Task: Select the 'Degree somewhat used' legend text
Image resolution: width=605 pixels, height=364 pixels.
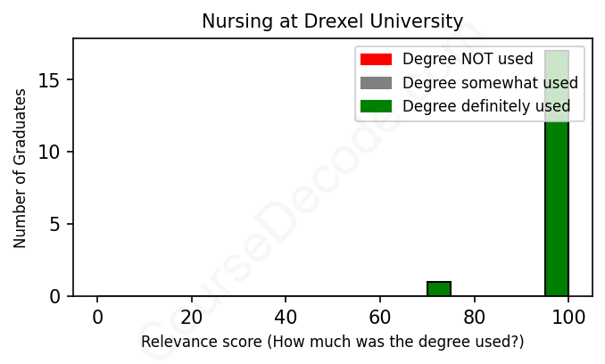Action: point(490,83)
